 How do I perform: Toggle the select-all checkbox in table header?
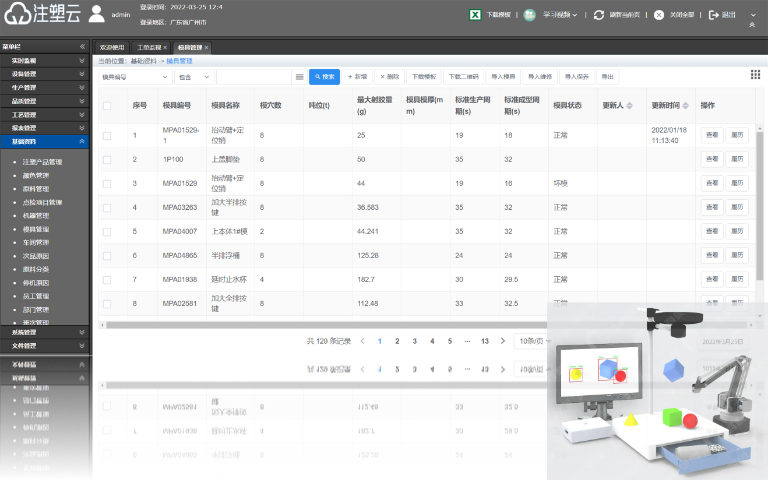pos(107,105)
